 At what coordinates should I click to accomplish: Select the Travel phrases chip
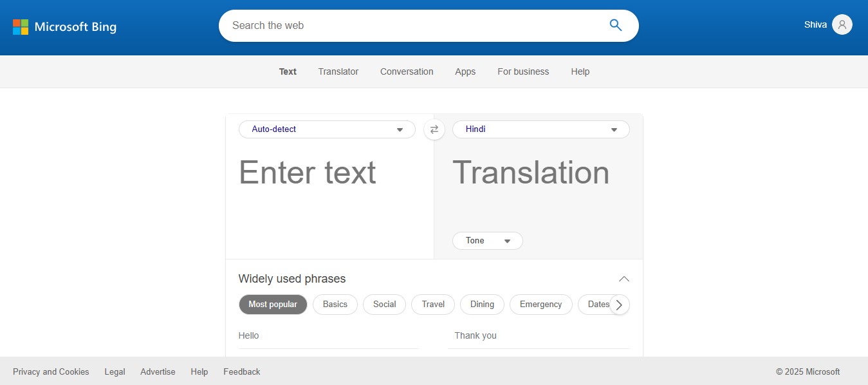click(432, 304)
